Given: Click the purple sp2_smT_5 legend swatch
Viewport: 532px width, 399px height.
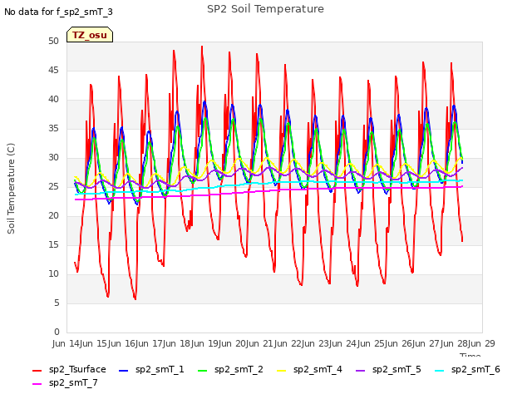Looking at the screenshot, I should click(x=360, y=371).
